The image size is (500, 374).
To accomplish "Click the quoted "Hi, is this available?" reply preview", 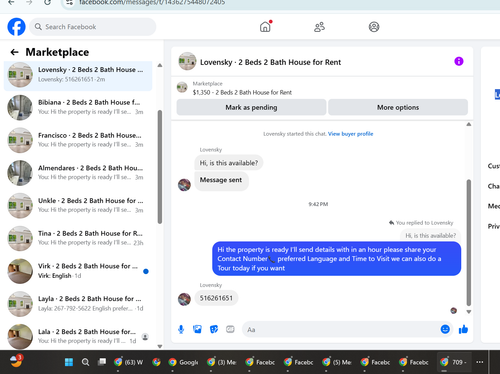I will 430,235.
